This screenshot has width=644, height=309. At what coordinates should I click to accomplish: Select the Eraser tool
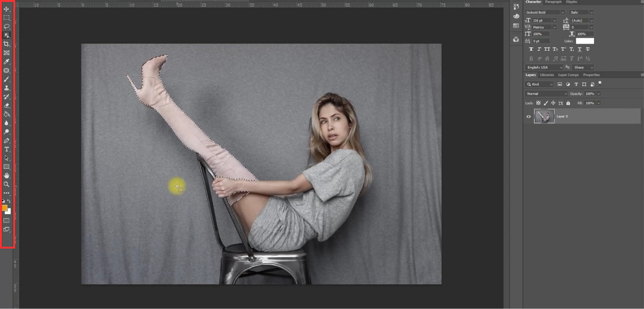(7, 105)
